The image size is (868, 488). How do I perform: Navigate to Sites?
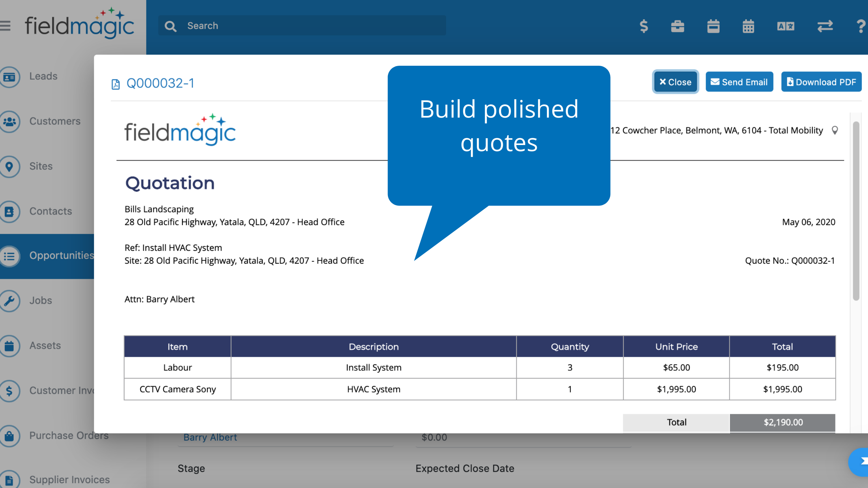coord(41,166)
